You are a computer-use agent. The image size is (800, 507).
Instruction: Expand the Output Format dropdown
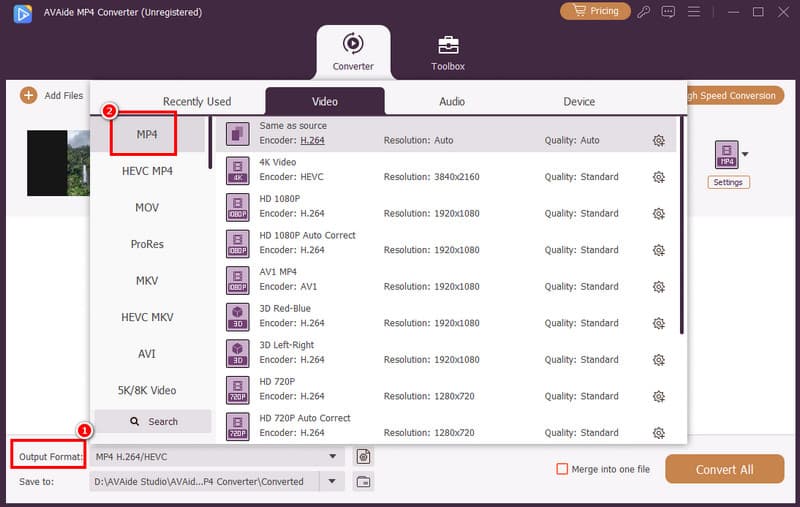[333, 457]
